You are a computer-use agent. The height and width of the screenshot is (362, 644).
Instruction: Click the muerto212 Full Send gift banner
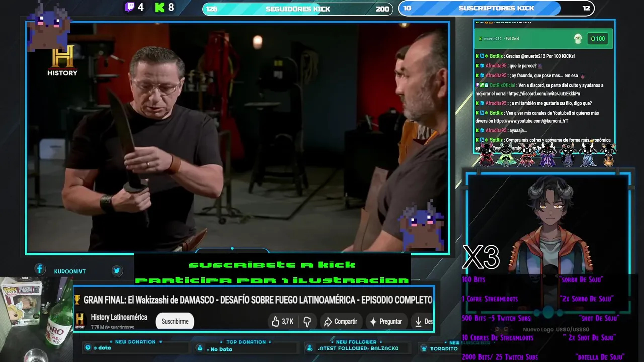(x=544, y=39)
